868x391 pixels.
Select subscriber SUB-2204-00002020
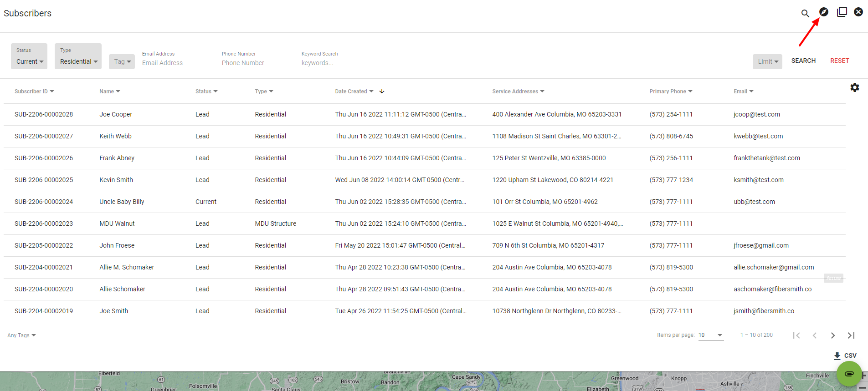coord(44,289)
